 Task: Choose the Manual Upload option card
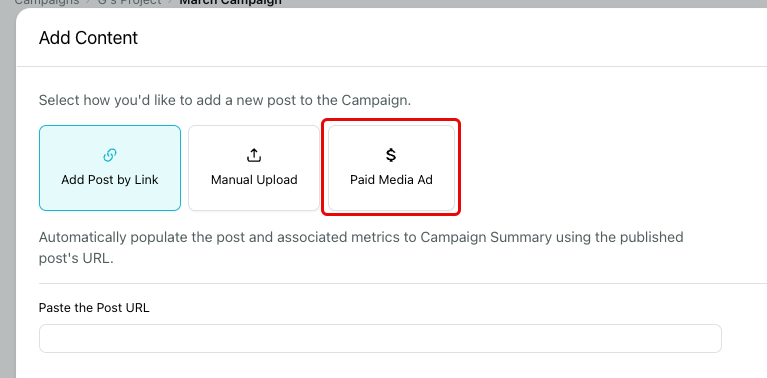[254, 168]
